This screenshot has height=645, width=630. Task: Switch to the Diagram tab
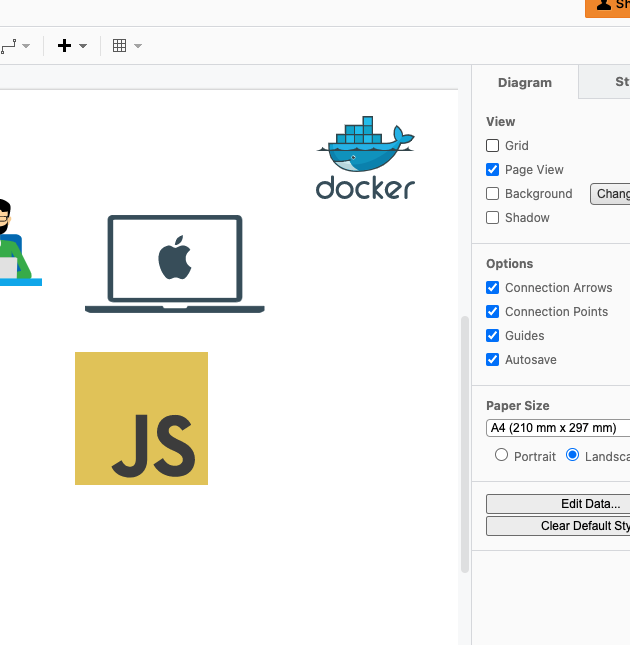[525, 82]
